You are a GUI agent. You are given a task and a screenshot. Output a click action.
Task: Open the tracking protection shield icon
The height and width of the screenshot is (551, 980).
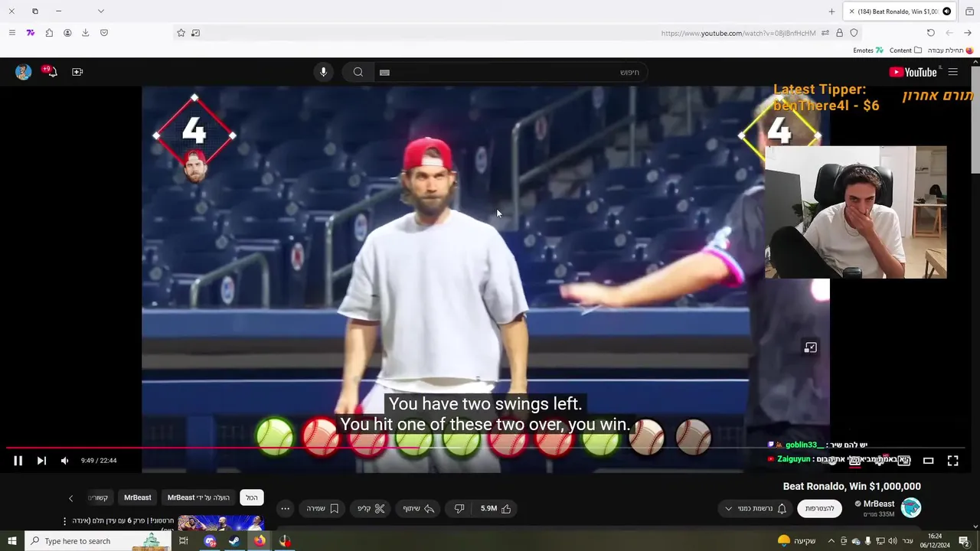(x=854, y=33)
